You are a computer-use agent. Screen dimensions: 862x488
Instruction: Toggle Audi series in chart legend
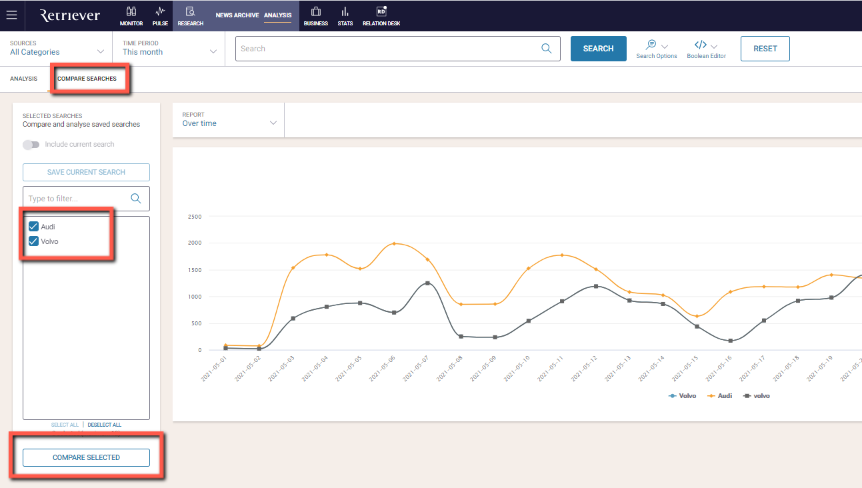[720, 396]
